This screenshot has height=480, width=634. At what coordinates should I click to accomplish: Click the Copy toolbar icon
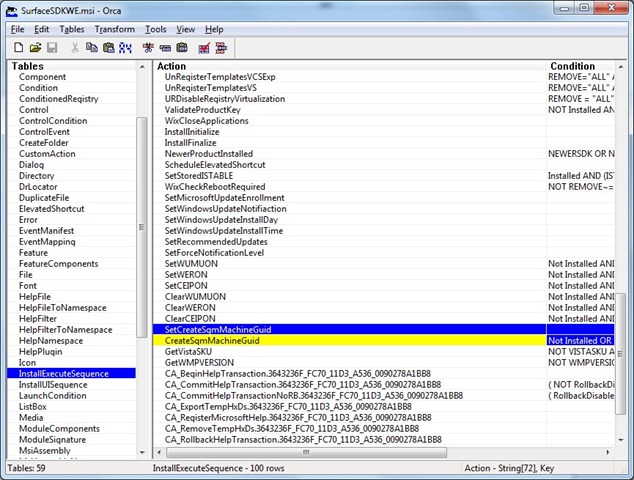pyautogui.click(x=92, y=48)
